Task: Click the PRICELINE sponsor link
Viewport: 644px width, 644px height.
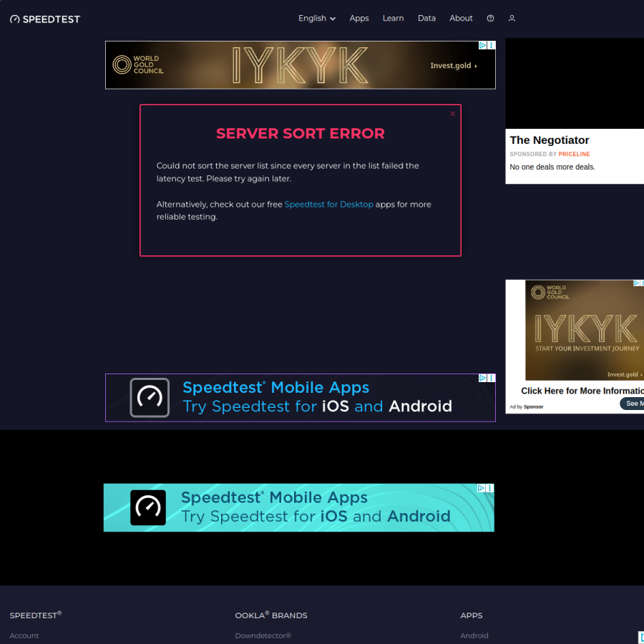Action: (574, 154)
